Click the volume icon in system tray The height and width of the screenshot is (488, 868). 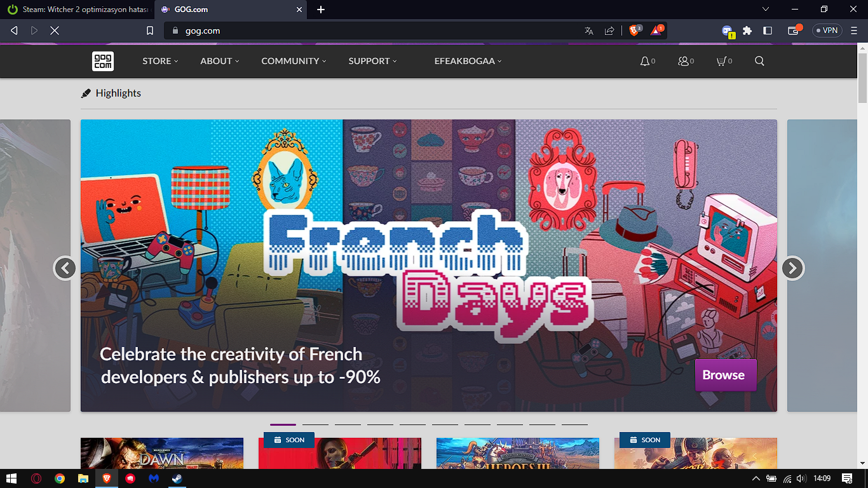click(x=801, y=478)
